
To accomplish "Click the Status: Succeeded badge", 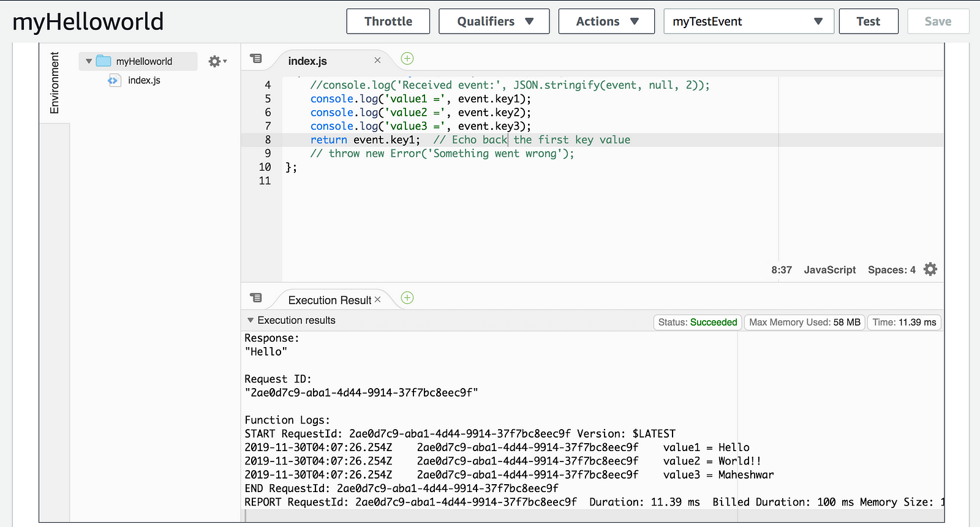I will click(698, 323).
